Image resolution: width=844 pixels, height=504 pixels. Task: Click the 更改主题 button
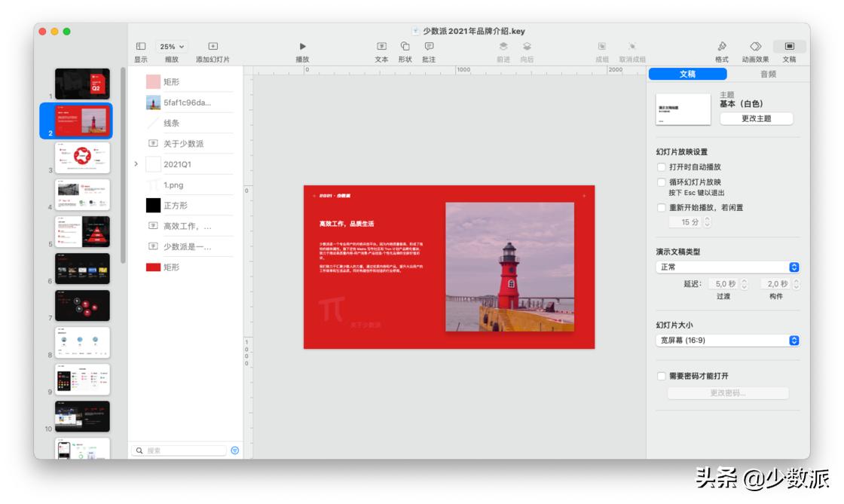756,118
